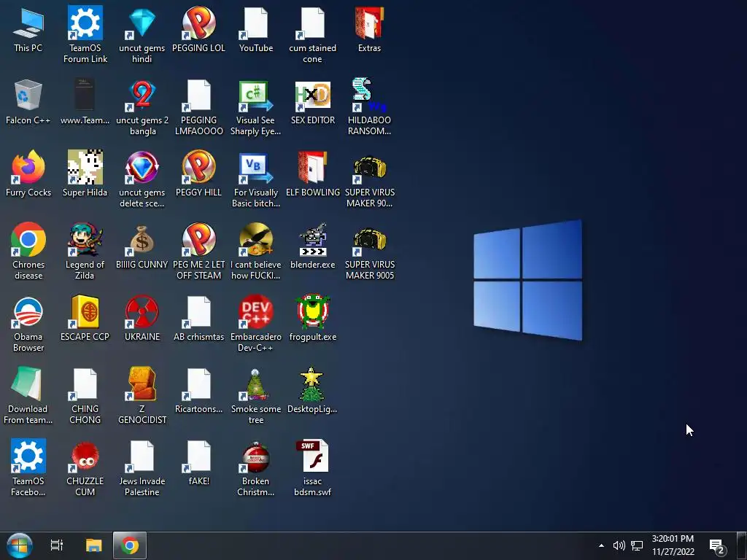Select the www.Team... dark file icon
Viewport: 747px width, 560px height.
[85, 102]
